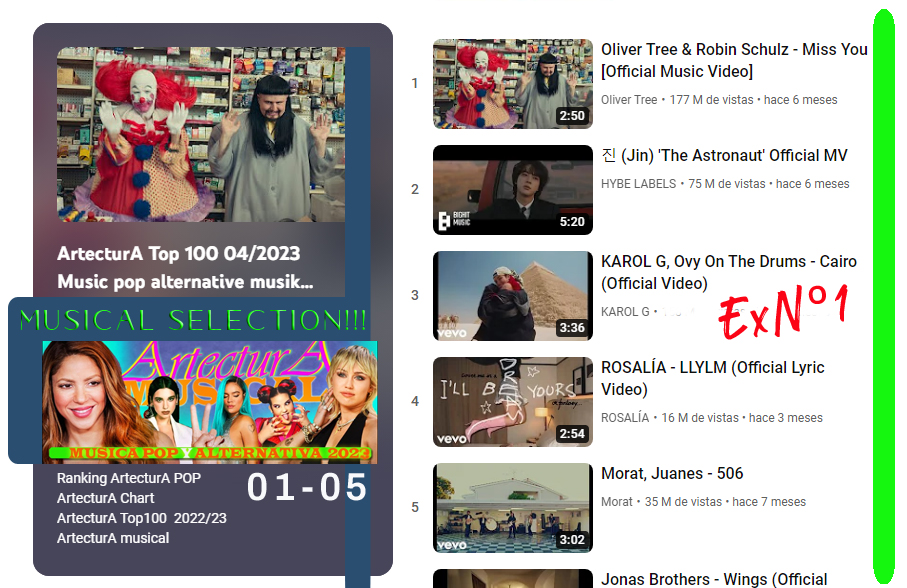The height and width of the screenshot is (588, 907).
Task: Click the 2:50 duration badge on Miss You
Action: 572,116
